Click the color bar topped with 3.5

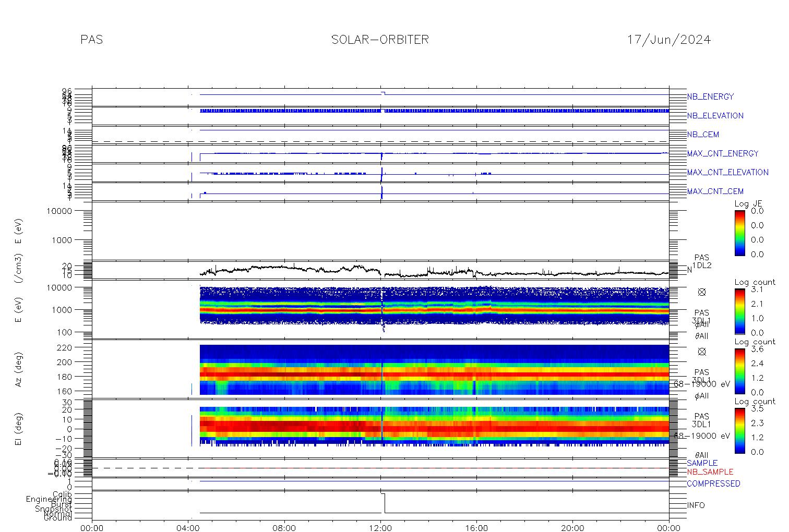coord(739,430)
